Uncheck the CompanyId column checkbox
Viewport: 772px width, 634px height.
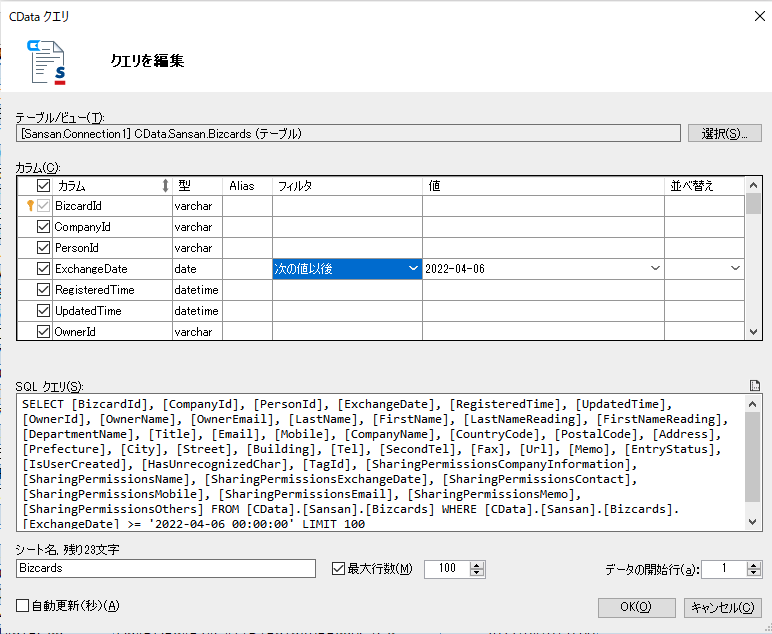pyautogui.click(x=43, y=226)
